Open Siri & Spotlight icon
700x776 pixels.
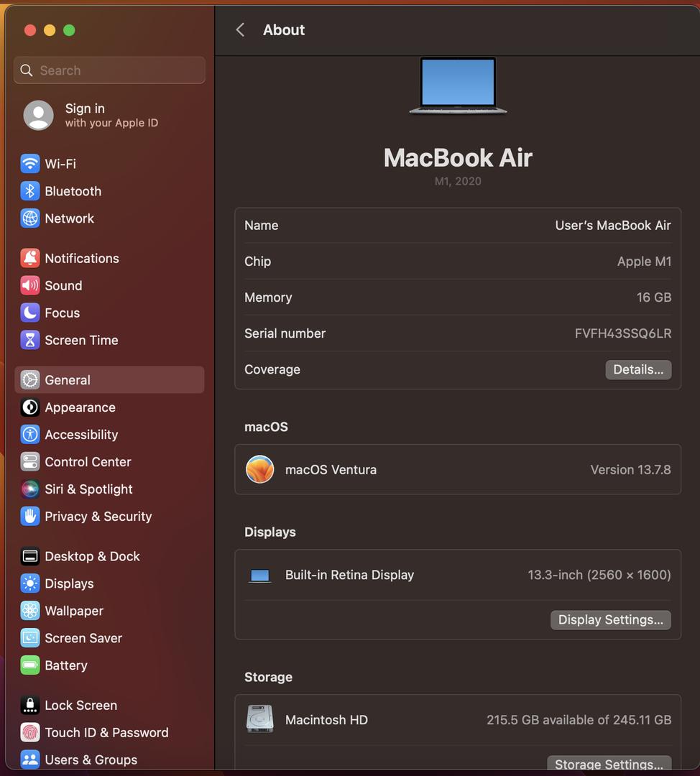29,489
